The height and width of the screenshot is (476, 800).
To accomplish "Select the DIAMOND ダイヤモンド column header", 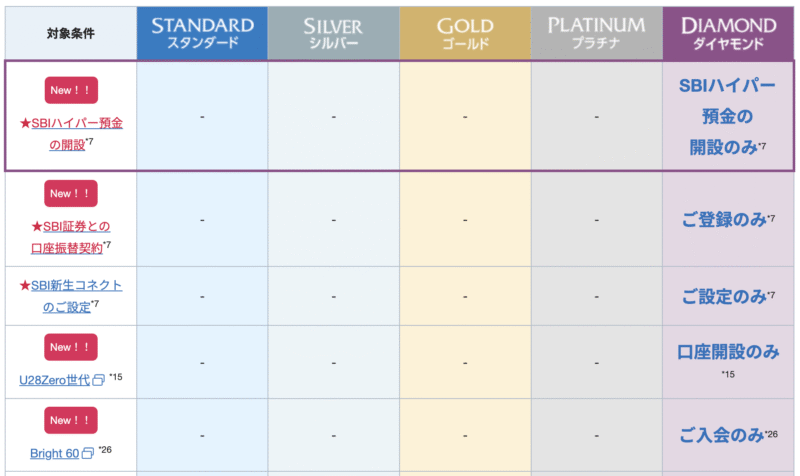I will tap(728, 33).
